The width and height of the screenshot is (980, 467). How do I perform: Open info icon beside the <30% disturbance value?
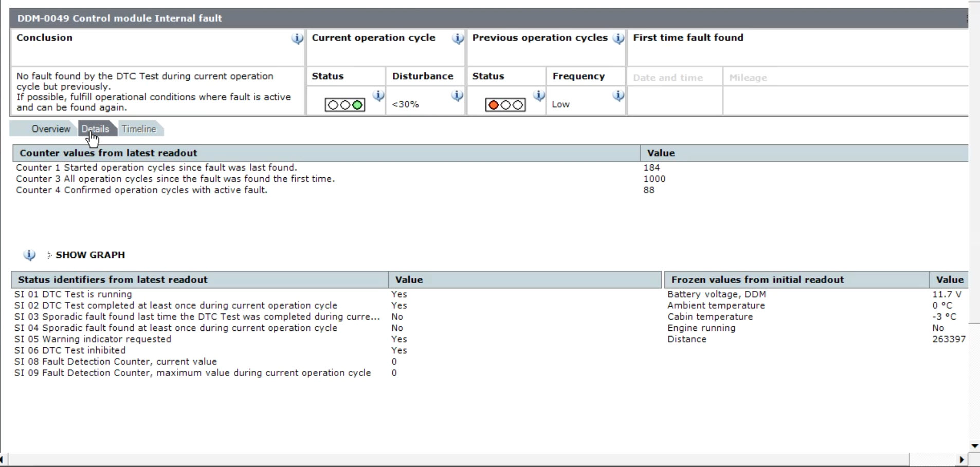coord(457,96)
